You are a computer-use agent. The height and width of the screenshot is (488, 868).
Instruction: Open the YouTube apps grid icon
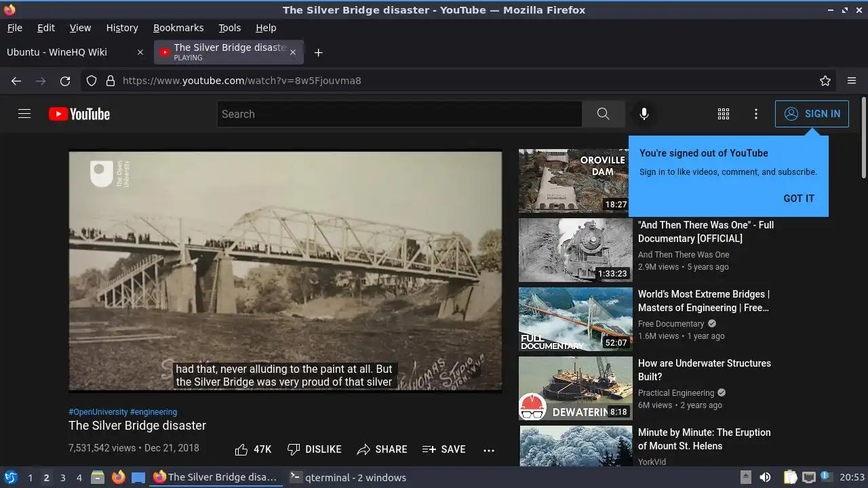(724, 114)
